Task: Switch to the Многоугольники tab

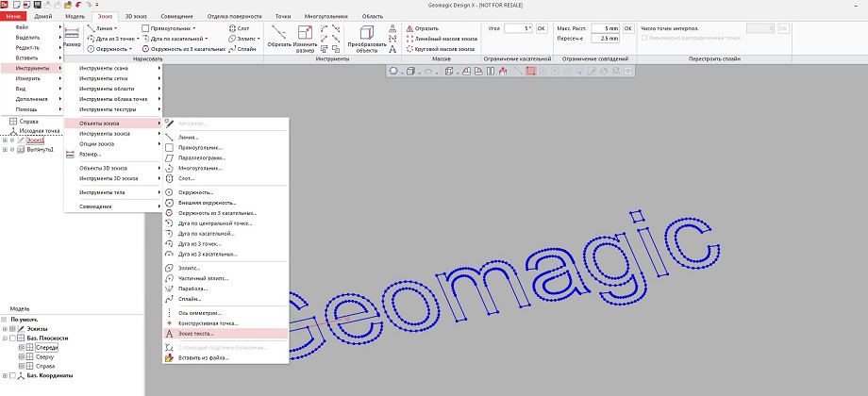Action: (325, 17)
